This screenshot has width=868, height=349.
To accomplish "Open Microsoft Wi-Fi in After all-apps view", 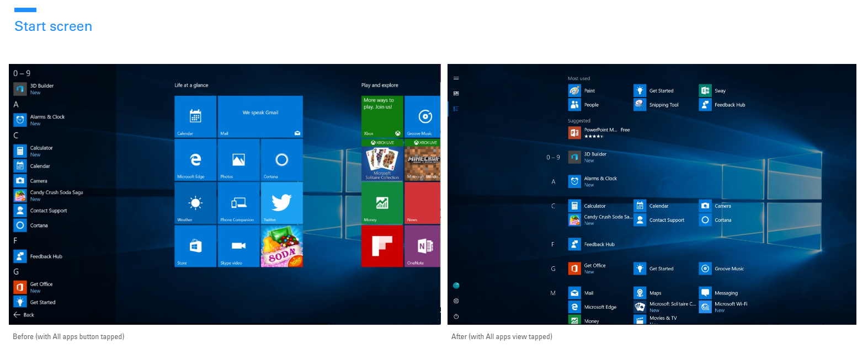I will (x=724, y=307).
